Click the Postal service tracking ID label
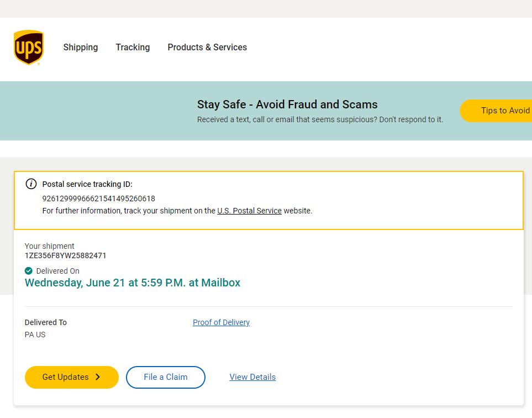The image size is (532, 418). tap(87, 184)
